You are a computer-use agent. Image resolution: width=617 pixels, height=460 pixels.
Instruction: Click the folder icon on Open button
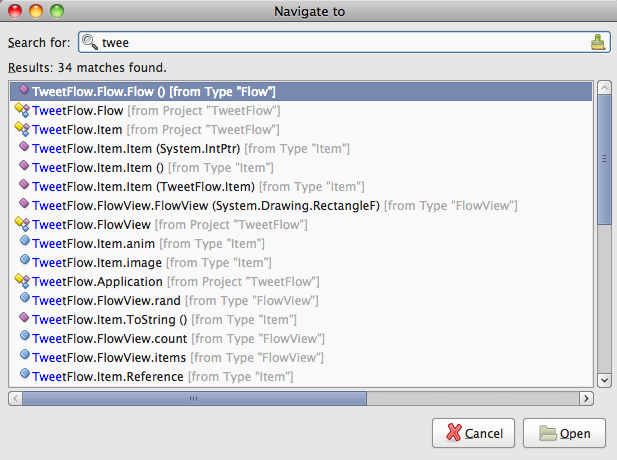click(x=548, y=433)
